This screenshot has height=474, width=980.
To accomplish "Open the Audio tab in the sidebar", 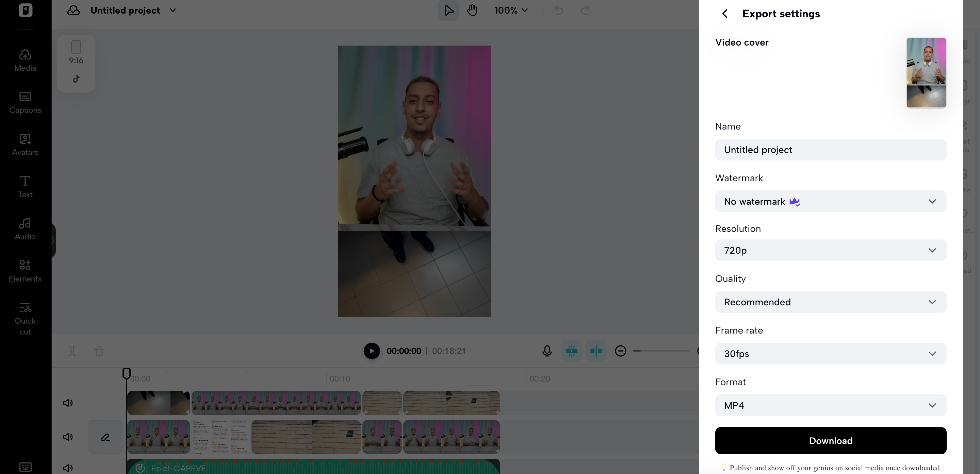I will pos(25,229).
